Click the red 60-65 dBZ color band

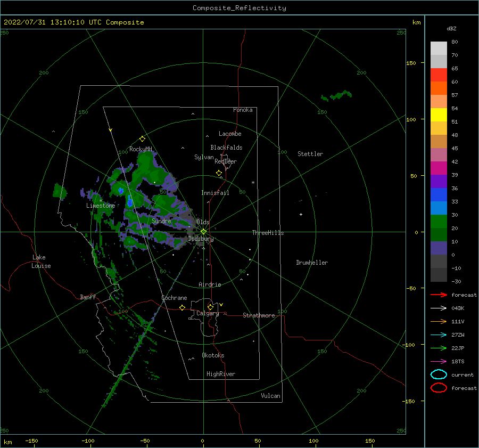click(x=439, y=75)
